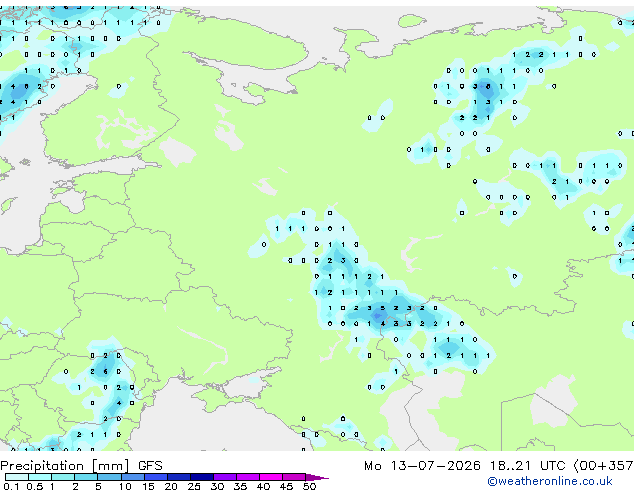Screen dimensions: 634x490
Task: Pick the 5–10 mm legend swatch
Action: (x=109, y=477)
